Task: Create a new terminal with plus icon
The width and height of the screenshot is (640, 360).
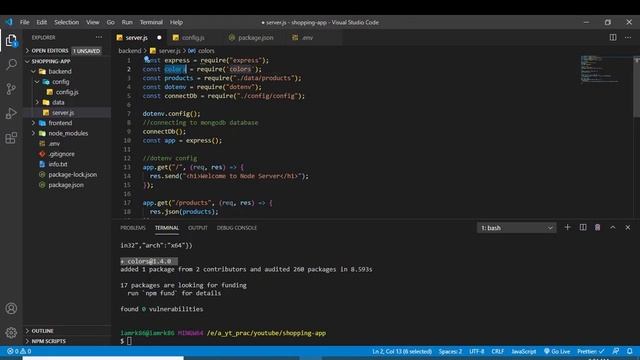Action: pyautogui.click(x=567, y=227)
